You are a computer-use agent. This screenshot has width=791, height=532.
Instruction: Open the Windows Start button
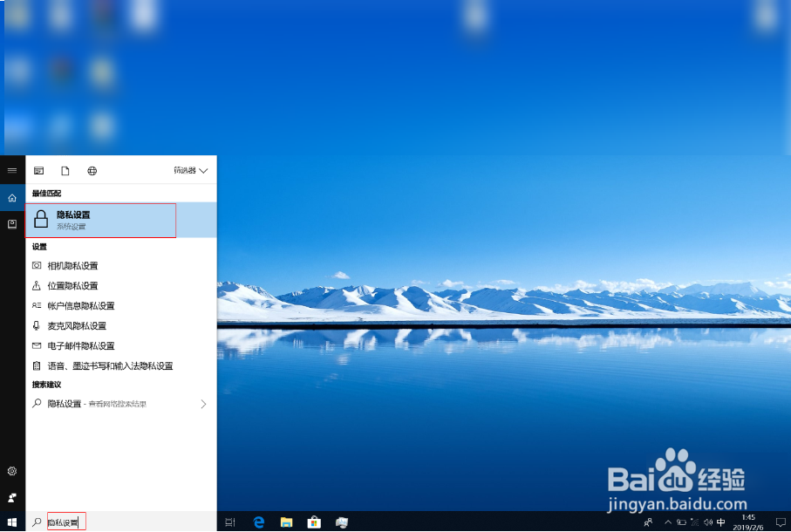coord(12,522)
